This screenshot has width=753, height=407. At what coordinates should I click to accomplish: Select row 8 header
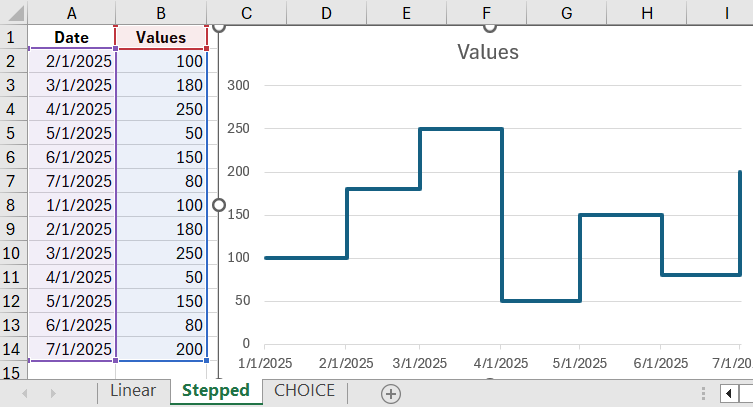[13, 205]
